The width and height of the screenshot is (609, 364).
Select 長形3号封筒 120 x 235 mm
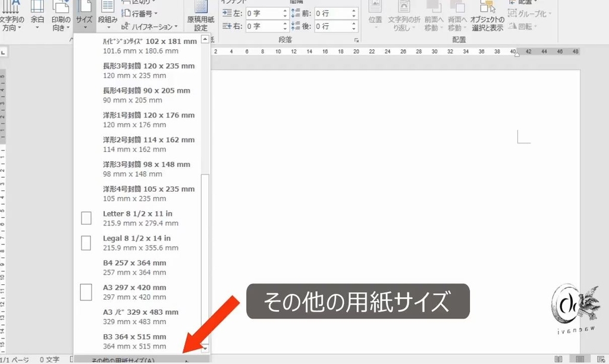click(137, 71)
